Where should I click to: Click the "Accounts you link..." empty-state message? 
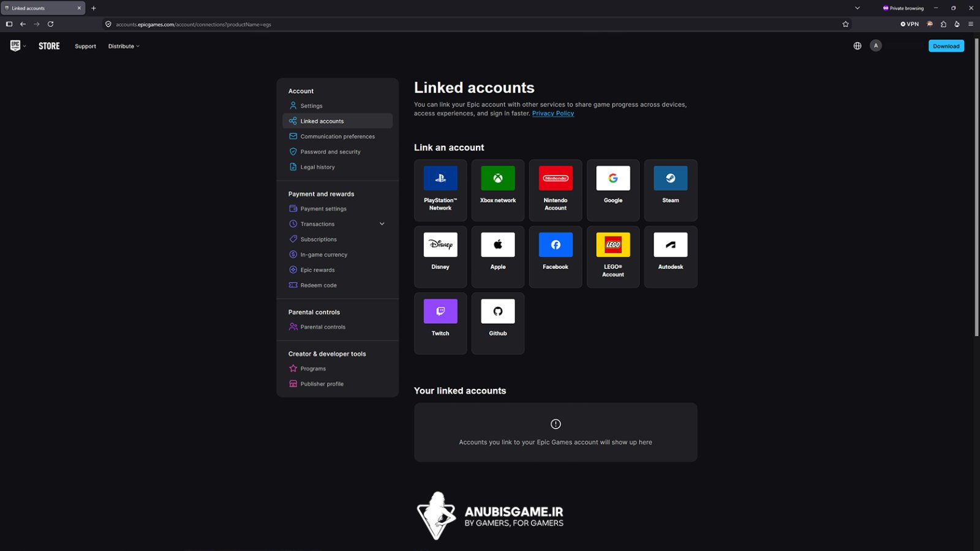pyautogui.click(x=556, y=442)
